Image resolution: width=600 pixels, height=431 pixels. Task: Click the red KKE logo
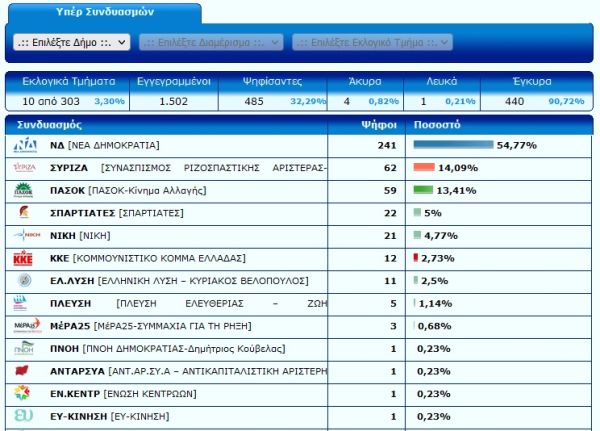point(23,258)
